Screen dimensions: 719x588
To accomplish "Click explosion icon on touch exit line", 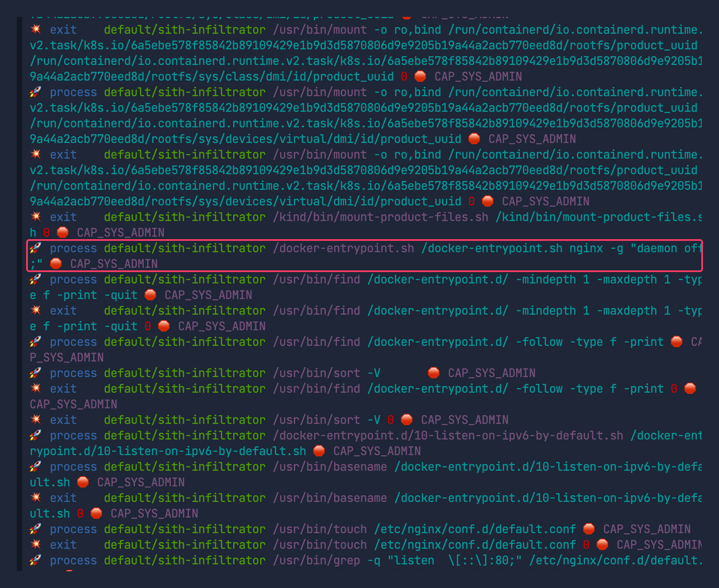I will (x=35, y=545).
